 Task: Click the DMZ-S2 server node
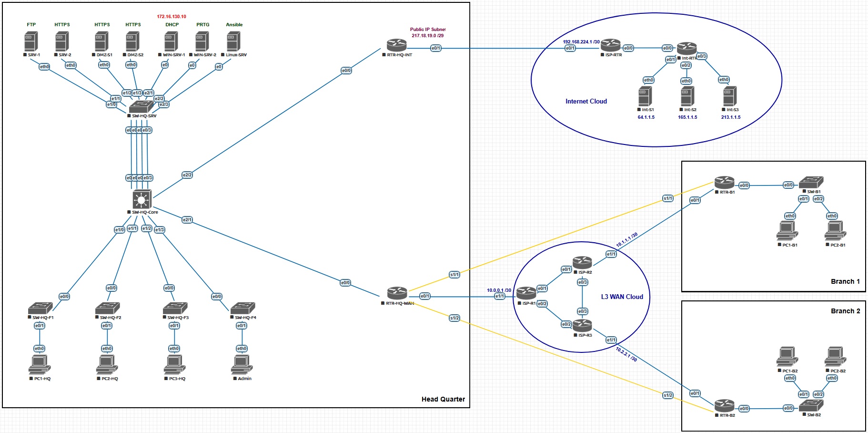[132, 41]
